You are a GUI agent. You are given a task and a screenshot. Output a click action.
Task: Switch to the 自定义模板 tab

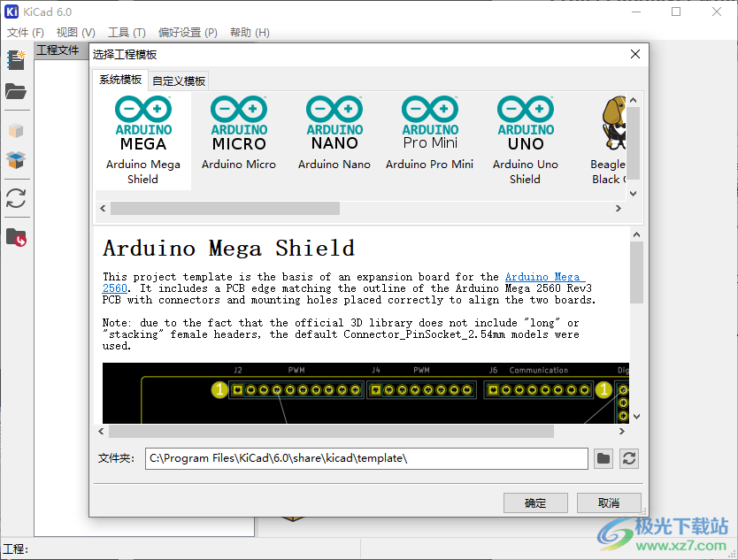(x=179, y=81)
